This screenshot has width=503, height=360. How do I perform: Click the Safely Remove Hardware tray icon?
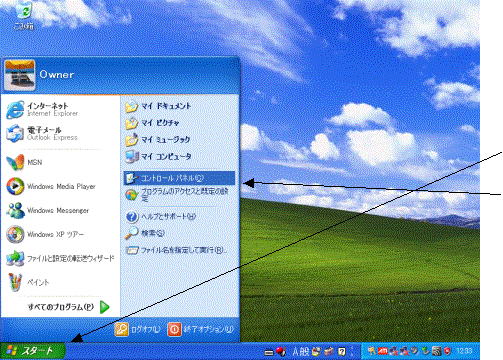click(x=425, y=351)
